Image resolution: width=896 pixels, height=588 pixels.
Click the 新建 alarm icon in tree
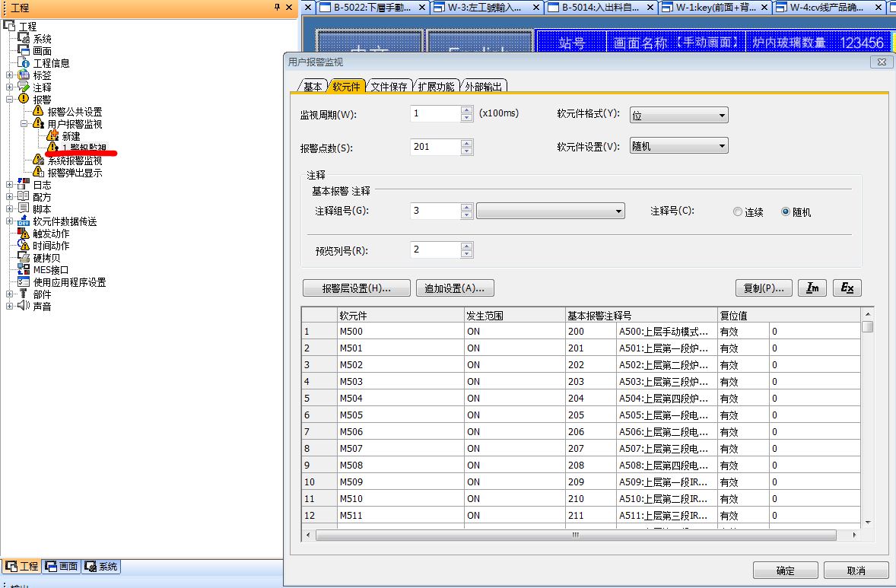[x=52, y=136]
